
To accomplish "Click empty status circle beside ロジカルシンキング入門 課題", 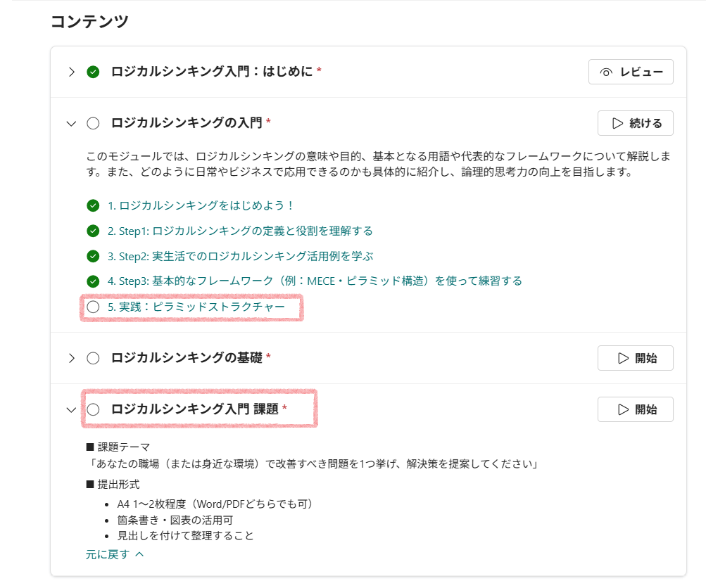I will [x=93, y=409].
